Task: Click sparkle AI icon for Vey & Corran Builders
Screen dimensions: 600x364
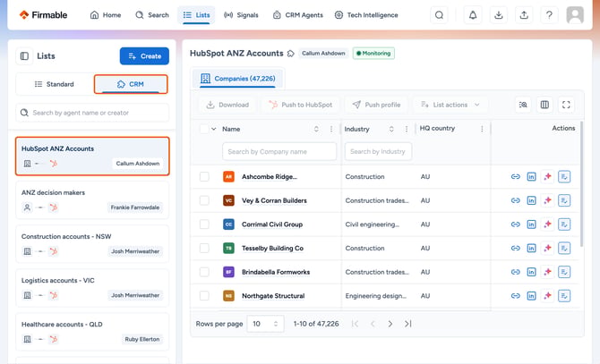Action: point(547,200)
